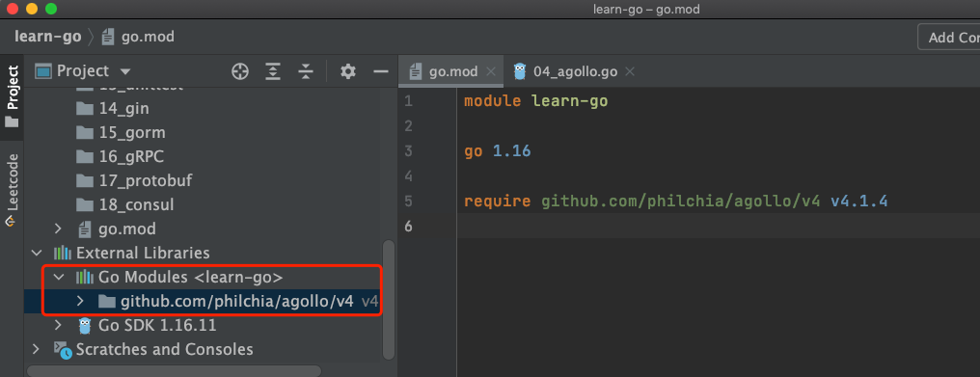Image resolution: width=980 pixels, height=377 pixels.
Task: Click 'module' keyword on line 1
Action: (x=493, y=101)
